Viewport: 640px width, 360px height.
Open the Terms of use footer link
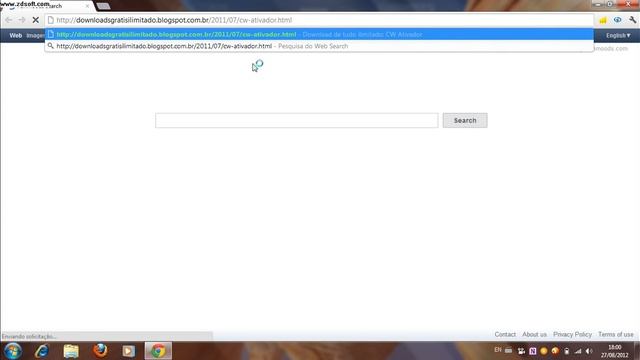(x=616, y=334)
